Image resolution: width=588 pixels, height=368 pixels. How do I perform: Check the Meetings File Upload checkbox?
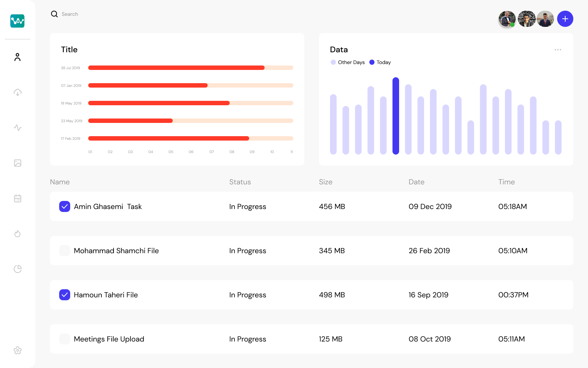[65, 339]
